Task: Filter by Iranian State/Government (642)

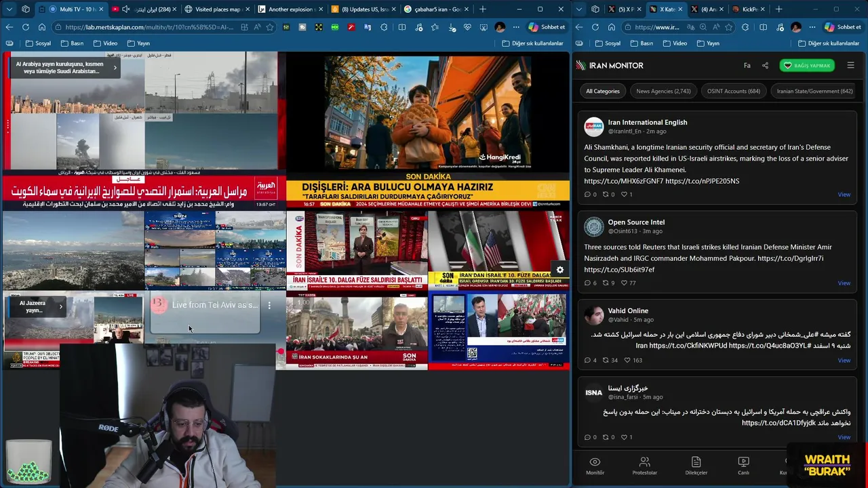Action: 814,91
